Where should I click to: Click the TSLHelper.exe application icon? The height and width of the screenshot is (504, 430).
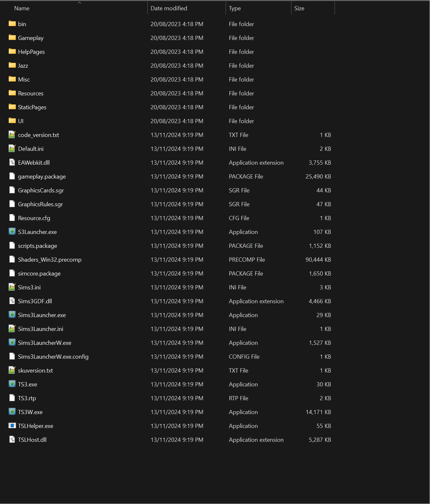click(12, 425)
